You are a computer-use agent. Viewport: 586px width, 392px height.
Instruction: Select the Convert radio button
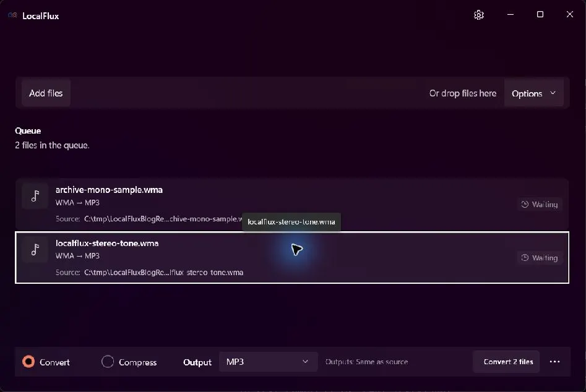[x=28, y=361]
